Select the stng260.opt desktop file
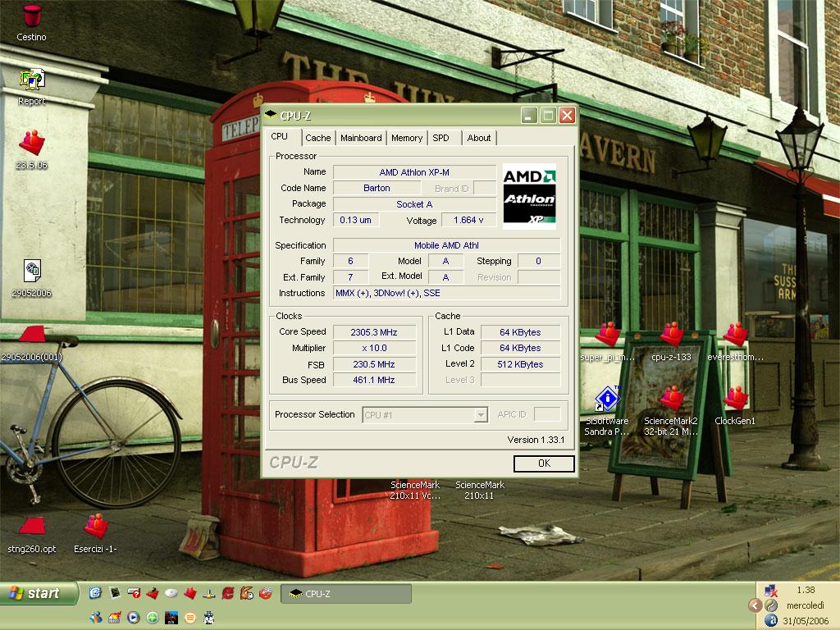Screen dimensions: 840x630 pos(31,535)
